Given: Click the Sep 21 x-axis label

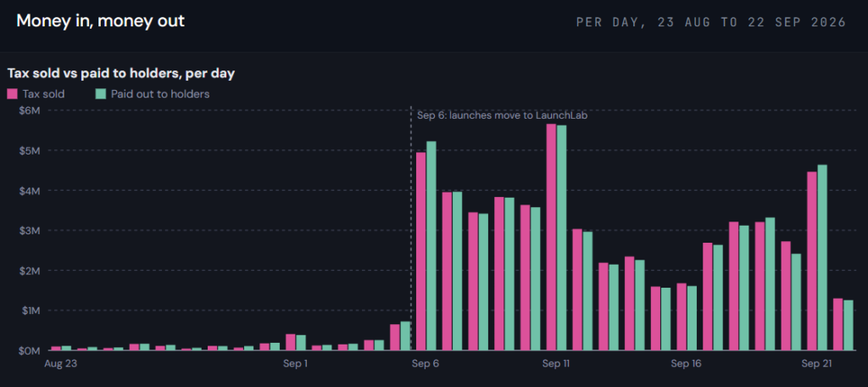Looking at the screenshot, I should click(817, 364).
